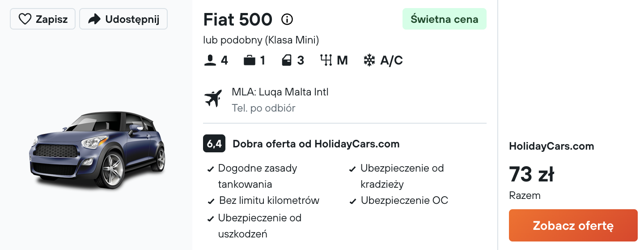Click the car doors icon
The height and width of the screenshot is (250, 644).
(x=287, y=60)
